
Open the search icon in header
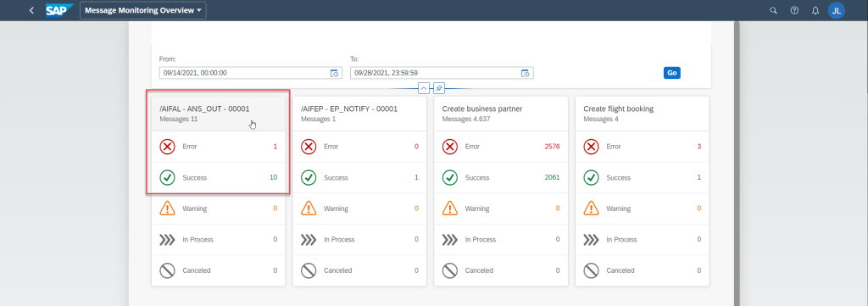click(x=773, y=10)
